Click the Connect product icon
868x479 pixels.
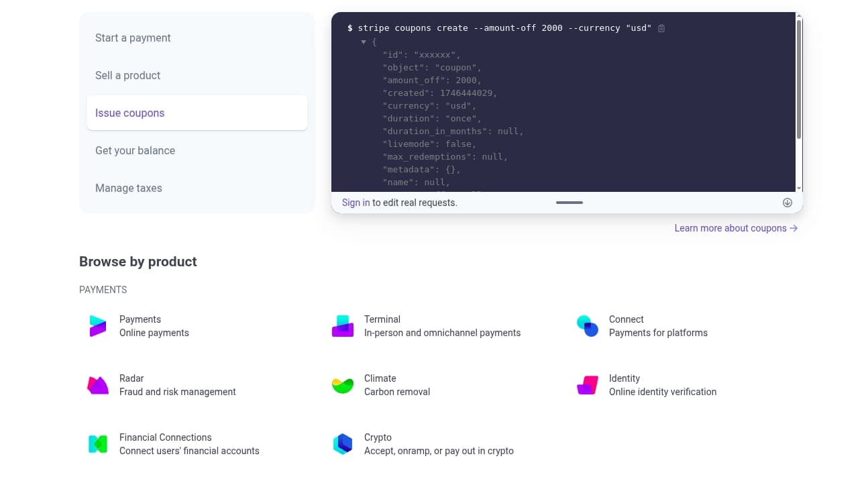coord(588,326)
